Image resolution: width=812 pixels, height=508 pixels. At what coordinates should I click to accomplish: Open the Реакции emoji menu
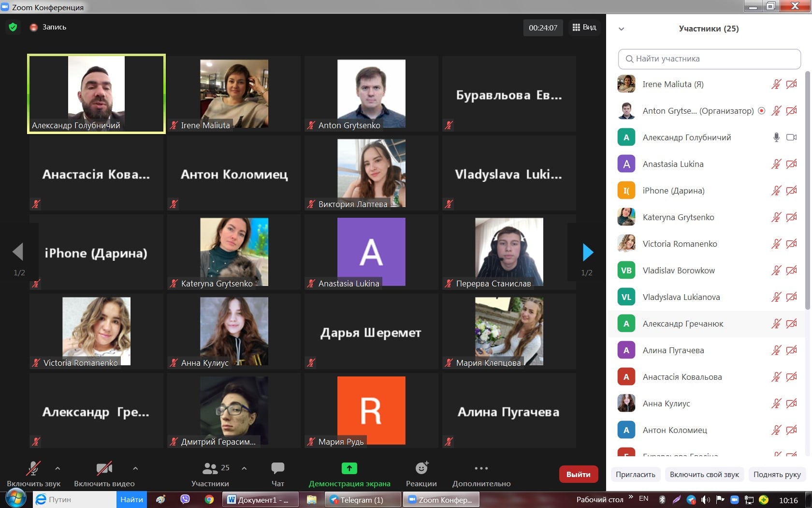pos(421,474)
